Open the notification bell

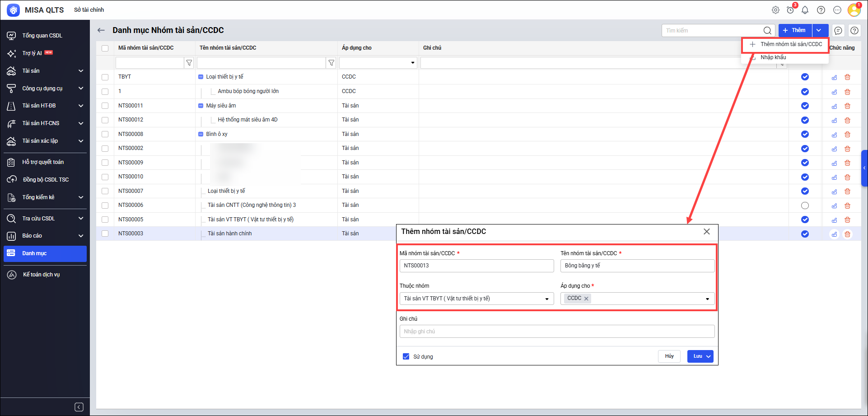(x=805, y=10)
